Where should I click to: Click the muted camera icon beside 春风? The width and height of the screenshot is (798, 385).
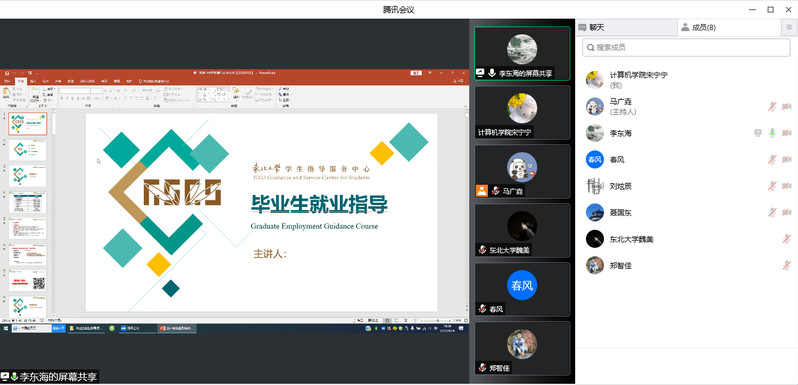point(786,160)
